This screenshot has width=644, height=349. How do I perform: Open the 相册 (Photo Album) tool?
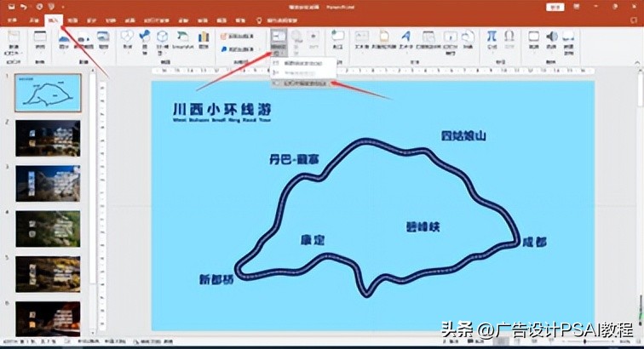click(x=104, y=41)
